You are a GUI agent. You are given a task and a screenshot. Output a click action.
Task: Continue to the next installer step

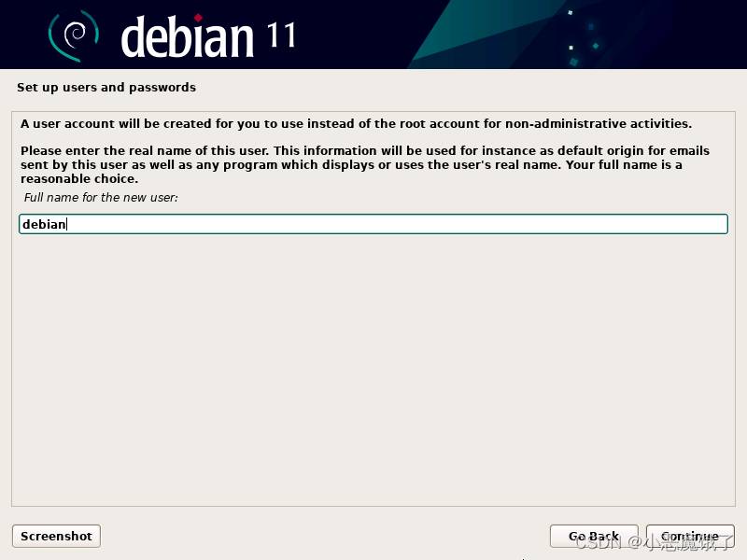pos(690,536)
